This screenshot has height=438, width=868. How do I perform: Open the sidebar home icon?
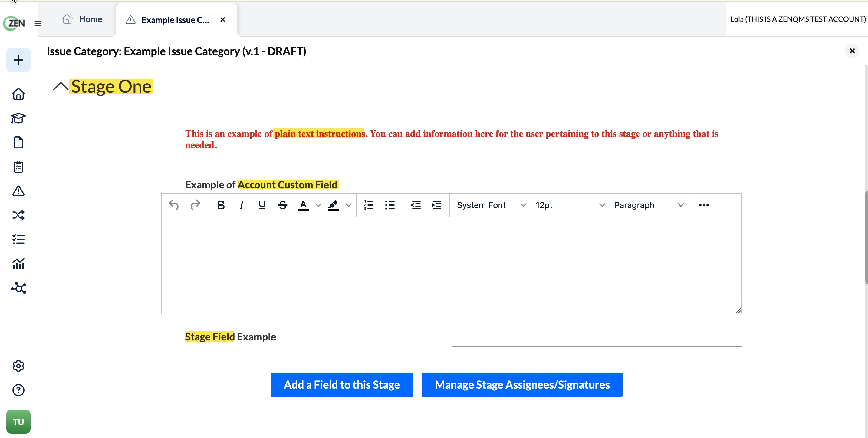coord(18,94)
